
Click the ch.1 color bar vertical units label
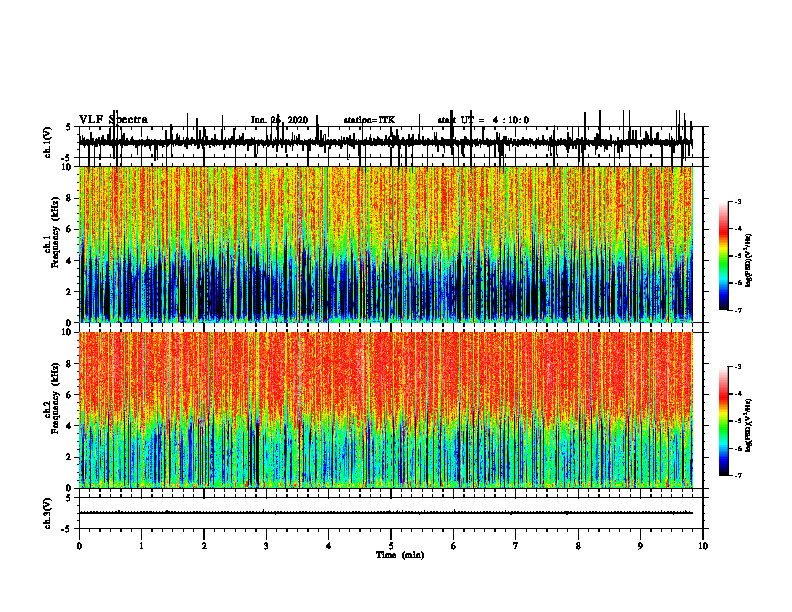click(x=749, y=260)
